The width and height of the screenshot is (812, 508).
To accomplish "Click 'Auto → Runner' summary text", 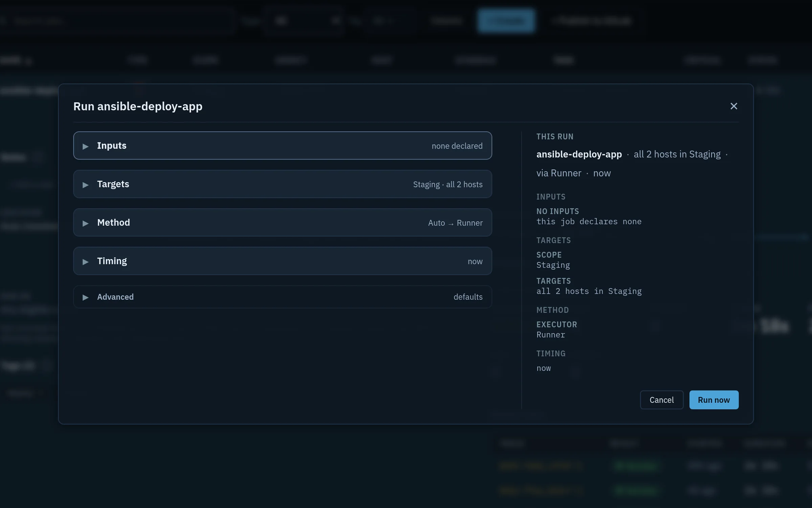I will (455, 223).
